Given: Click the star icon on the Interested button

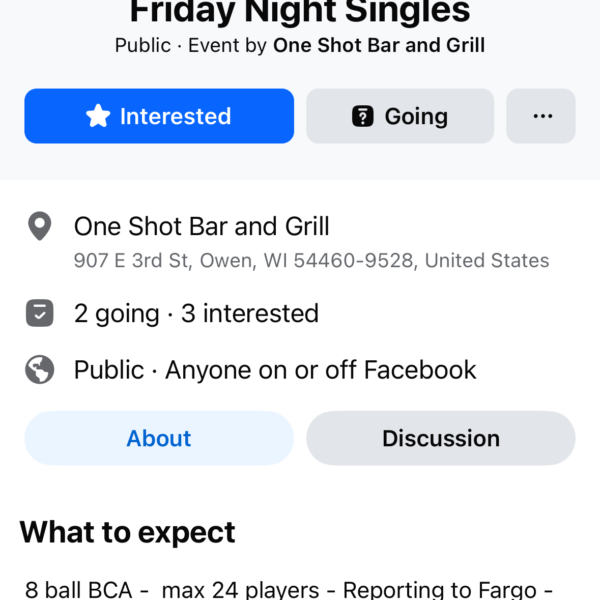Looking at the screenshot, I should click(x=98, y=117).
